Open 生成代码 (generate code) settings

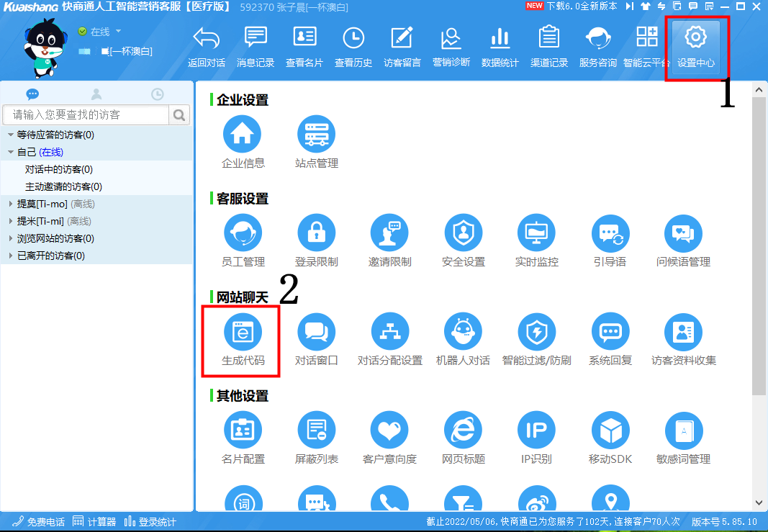coord(243,332)
